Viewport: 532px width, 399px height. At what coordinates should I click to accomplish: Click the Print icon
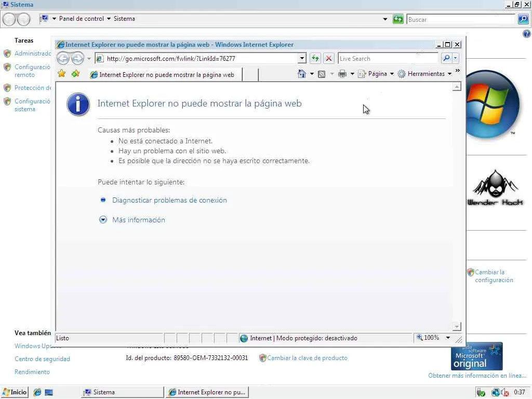click(342, 74)
